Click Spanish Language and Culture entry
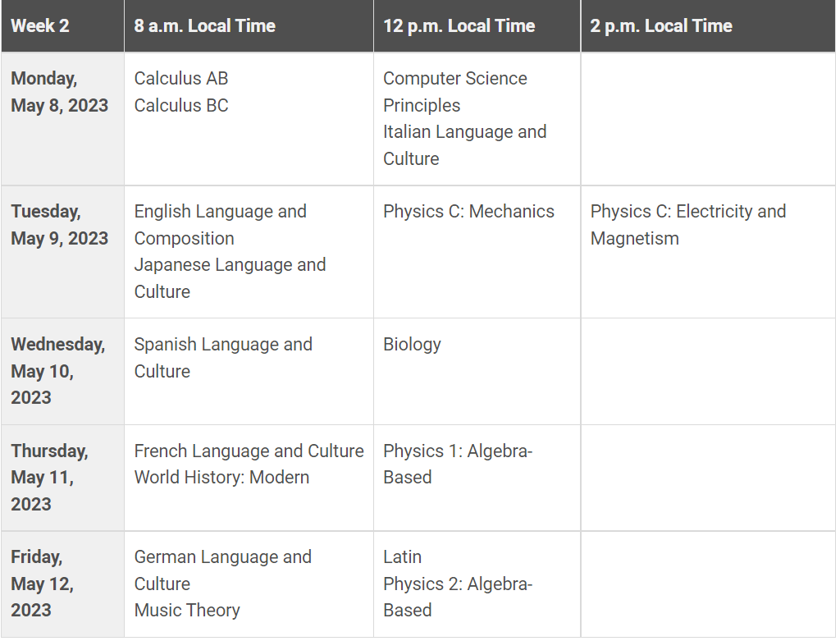Image resolution: width=840 pixels, height=641 pixels. pyautogui.click(x=223, y=358)
